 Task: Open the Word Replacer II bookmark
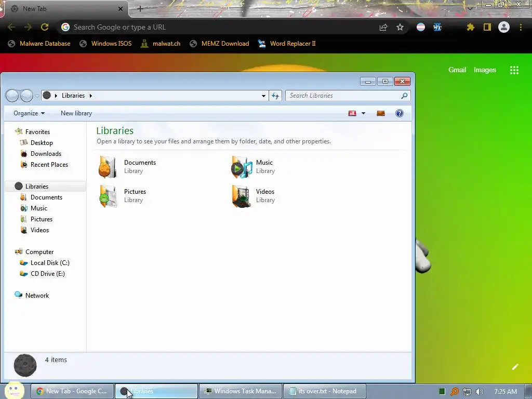287,44
